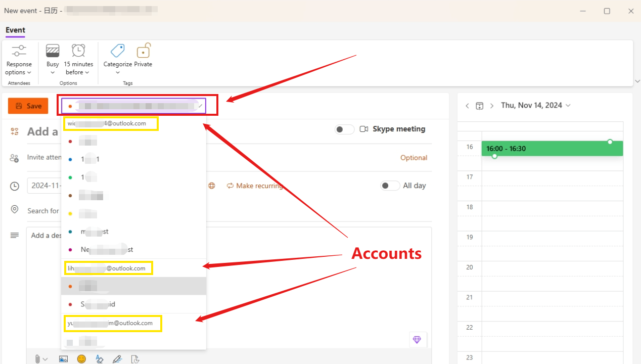Switch to the Event ribbon tab
This screenshot has width=641, height=364.
click(x=15, y=30)
